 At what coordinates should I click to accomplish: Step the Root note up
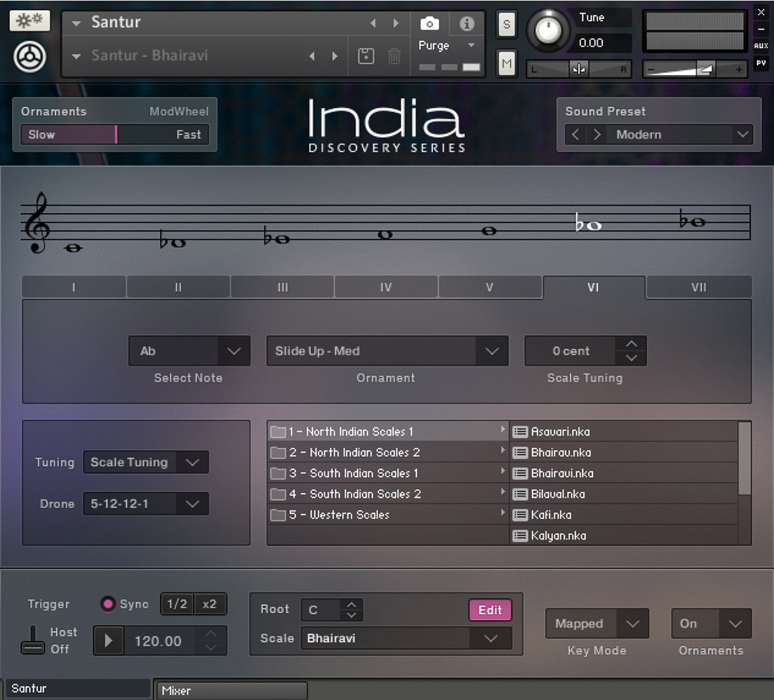351,604
